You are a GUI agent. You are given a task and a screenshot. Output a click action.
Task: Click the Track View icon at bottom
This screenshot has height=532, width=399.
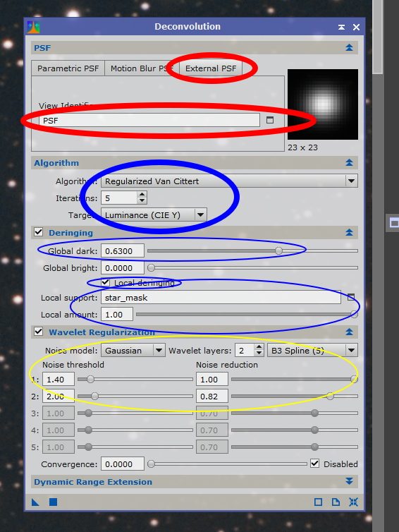pos(318,502)
